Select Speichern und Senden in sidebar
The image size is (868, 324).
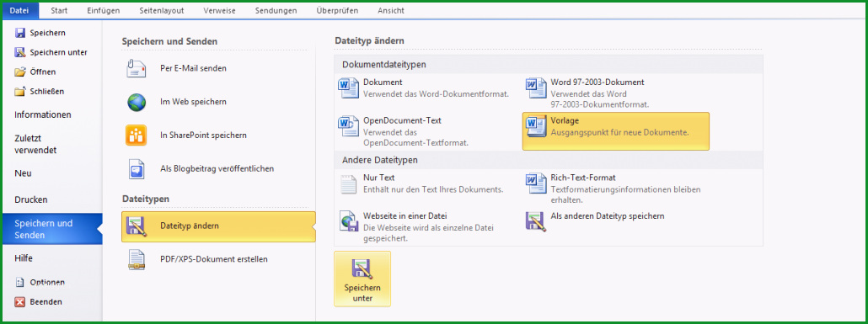coord(52,229)
